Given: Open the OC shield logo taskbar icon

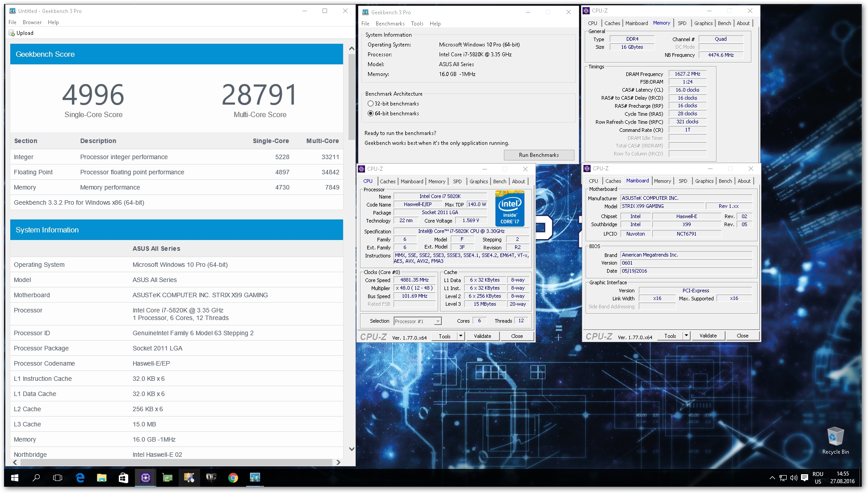Looking at the screenshot, I should coord(211,478).
